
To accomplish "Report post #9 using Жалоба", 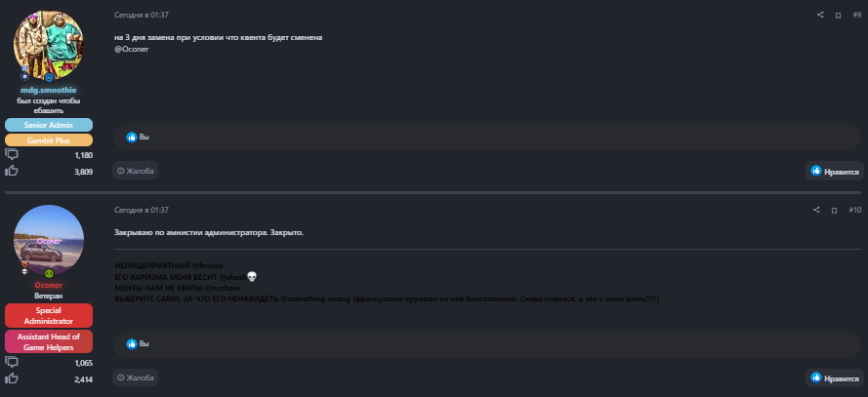I will (x=135, y=171).
